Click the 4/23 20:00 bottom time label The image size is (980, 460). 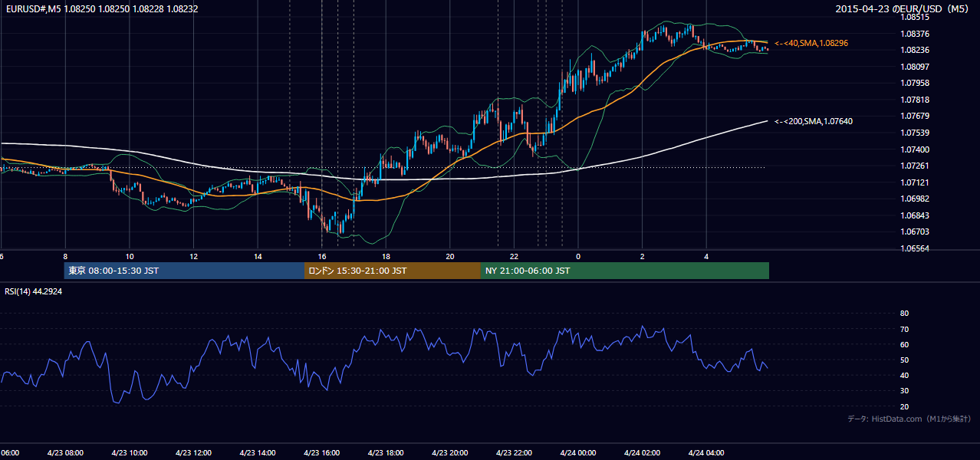pos(449,453)
